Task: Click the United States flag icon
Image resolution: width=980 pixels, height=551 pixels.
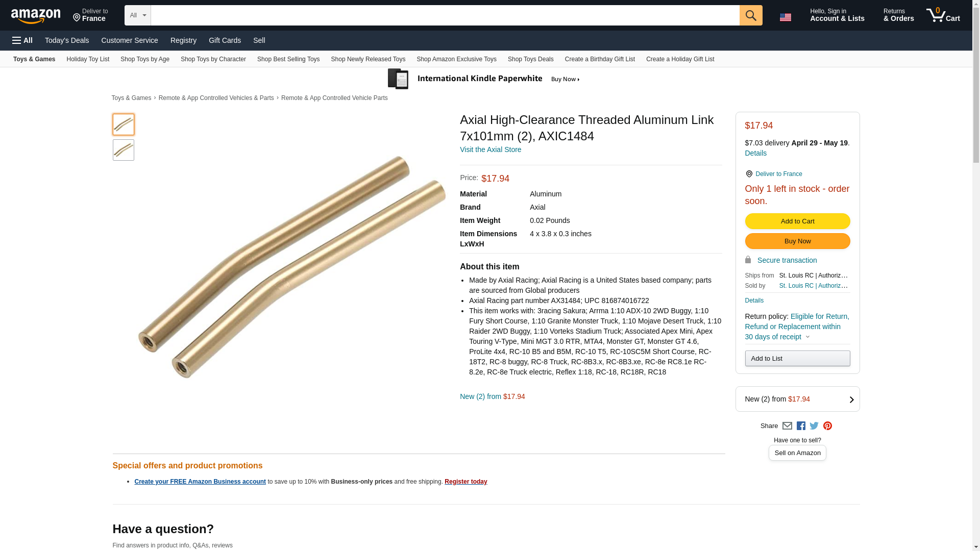Action: pos(785,17)
